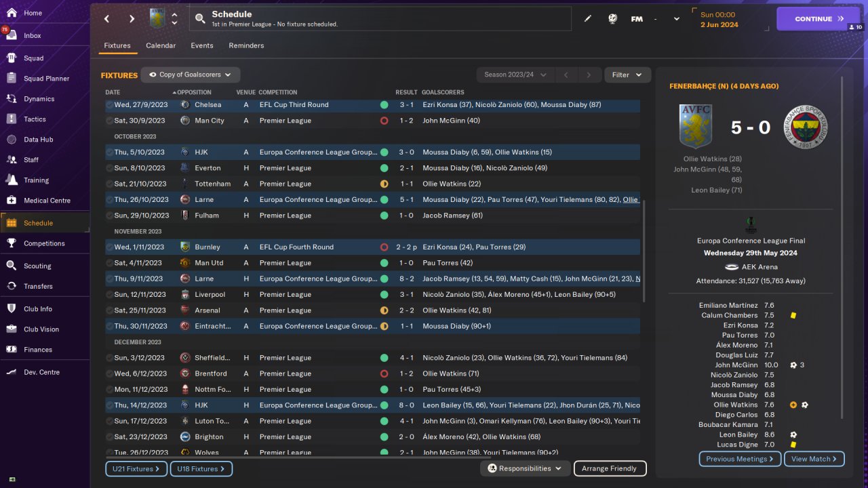Switch to the Reminders tab

pyautogui.click(x=246, y=46)
